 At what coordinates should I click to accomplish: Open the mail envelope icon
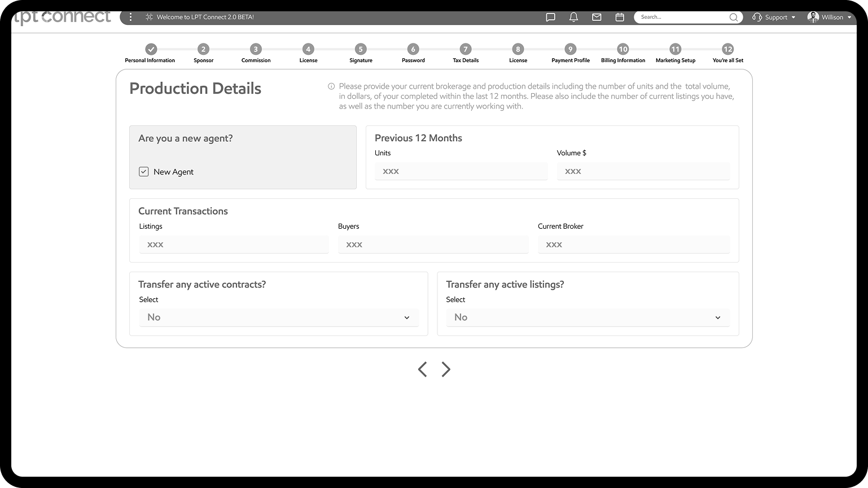click(x=597, y=18)
